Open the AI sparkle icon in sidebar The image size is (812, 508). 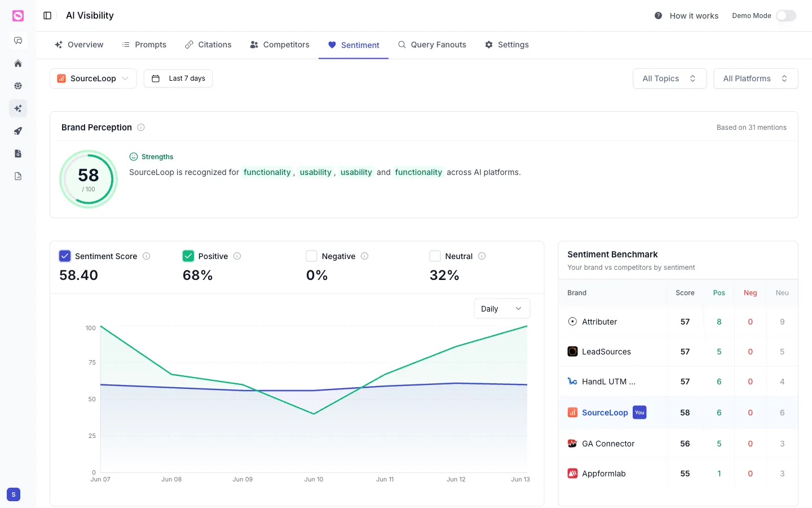coord(18,108)
